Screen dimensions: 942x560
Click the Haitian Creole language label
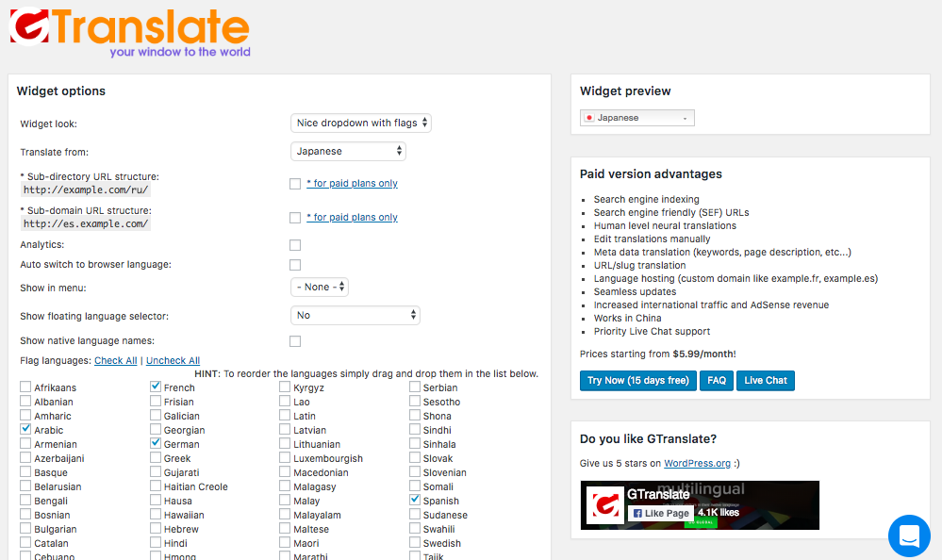196,486
